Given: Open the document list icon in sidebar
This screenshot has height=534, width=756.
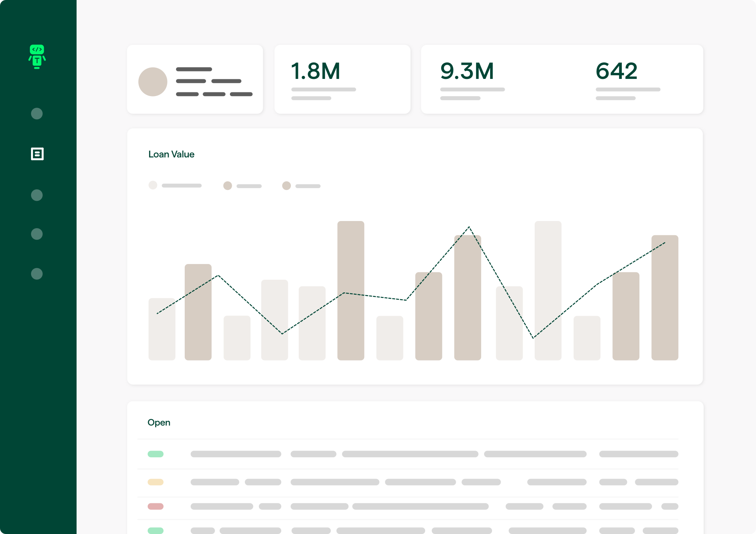Looking at the screenshot, I should pyautogui.click(x=37, y=154).
